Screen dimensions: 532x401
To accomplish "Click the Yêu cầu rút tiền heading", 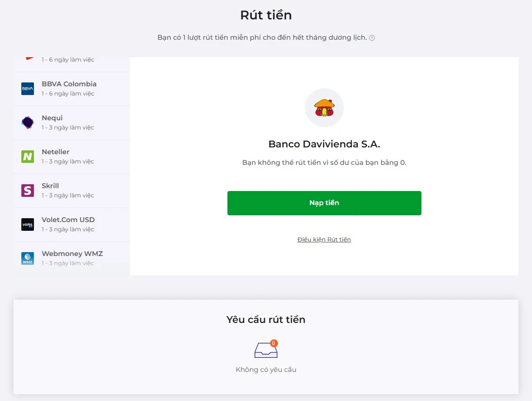I will [266, 320].
